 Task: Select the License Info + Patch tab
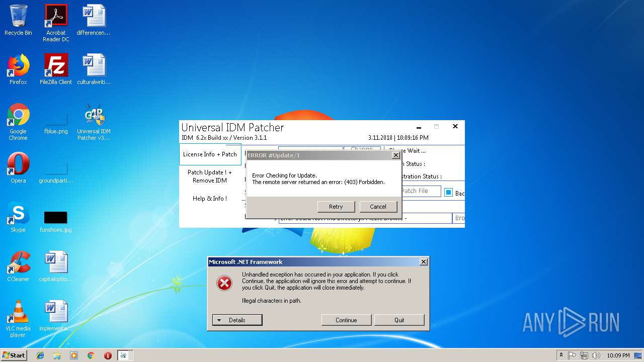(x=210, y=154)
